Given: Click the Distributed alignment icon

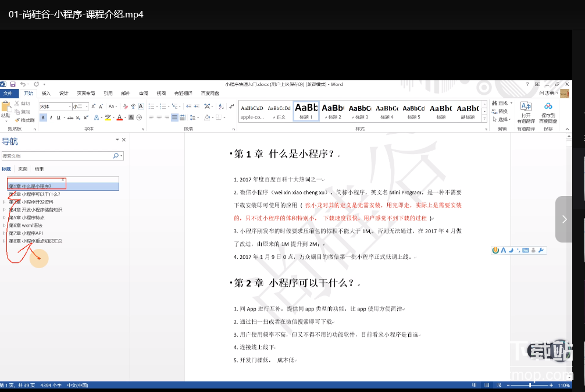Looking at the screenshot, I should point(183,117).
